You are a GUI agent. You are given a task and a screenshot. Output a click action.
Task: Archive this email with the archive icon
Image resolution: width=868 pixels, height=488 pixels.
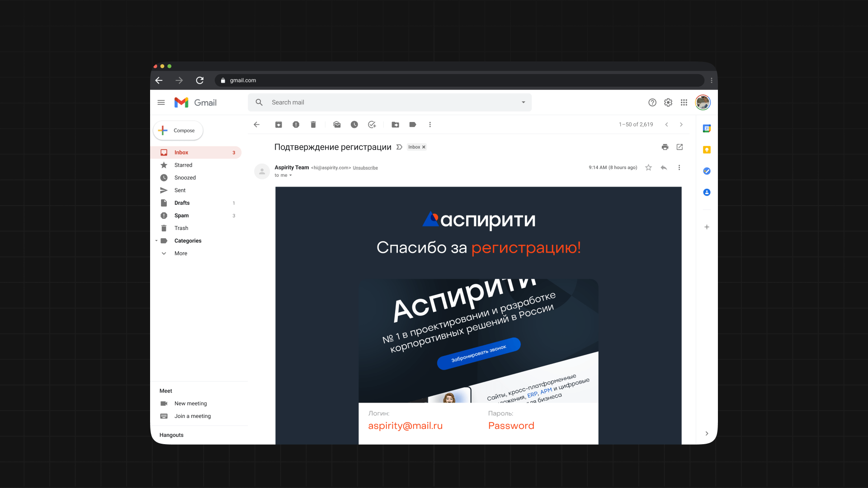coord(278,125)
